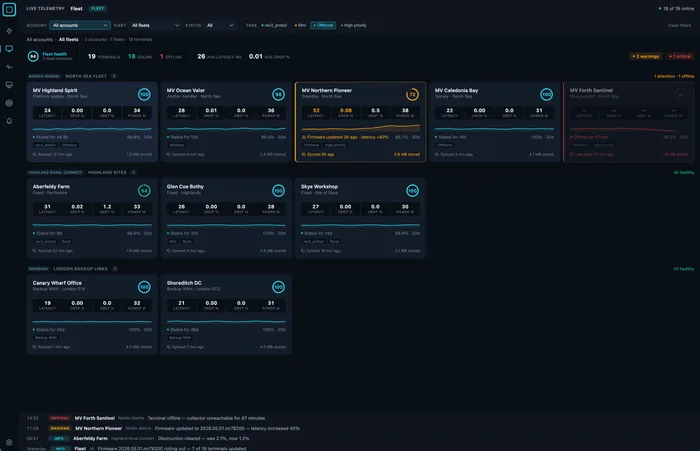Click Clear filters
Screen dimensions: 700x451
(679, 25)
